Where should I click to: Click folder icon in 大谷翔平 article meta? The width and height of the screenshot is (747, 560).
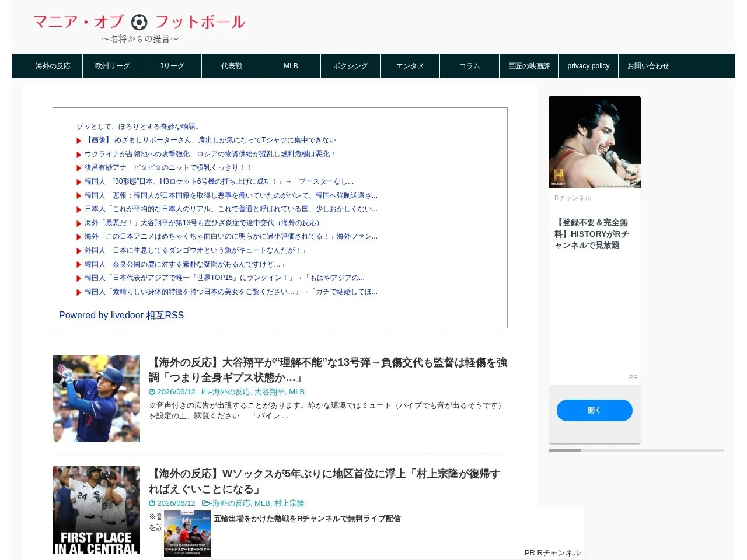pos(206,392)
